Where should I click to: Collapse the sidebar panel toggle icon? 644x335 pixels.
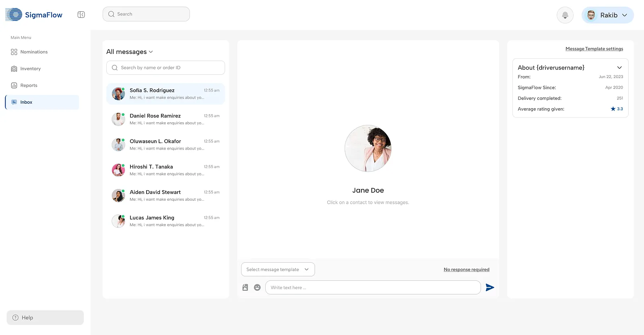(81, 15)
